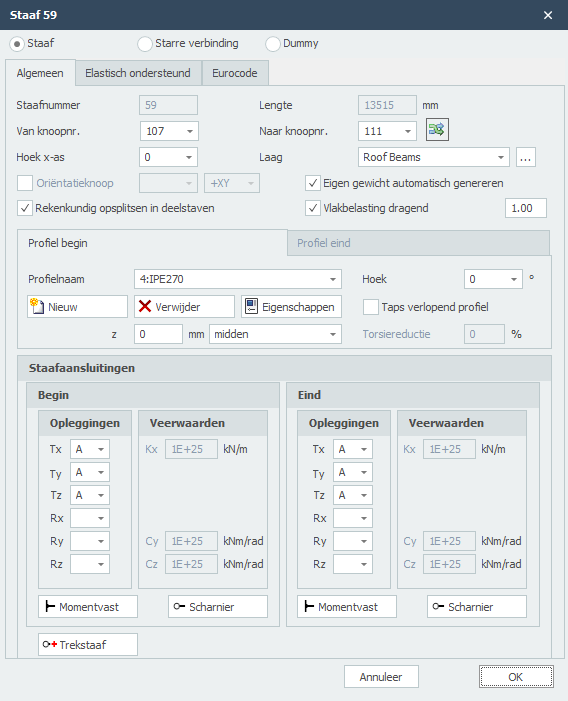Toggle Vlakbelasting dragend checkbox
Image resolution: width=568 pixels, height=701 pixels.
point(313,208)
